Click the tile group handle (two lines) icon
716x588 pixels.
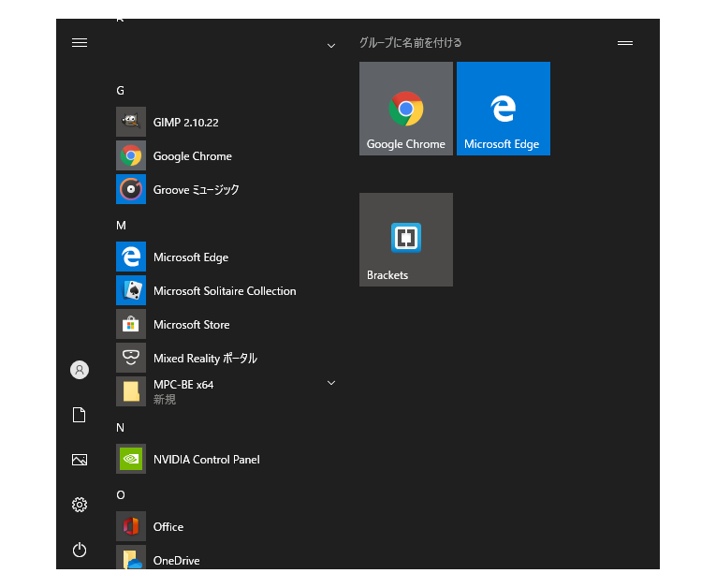point(625,43)
